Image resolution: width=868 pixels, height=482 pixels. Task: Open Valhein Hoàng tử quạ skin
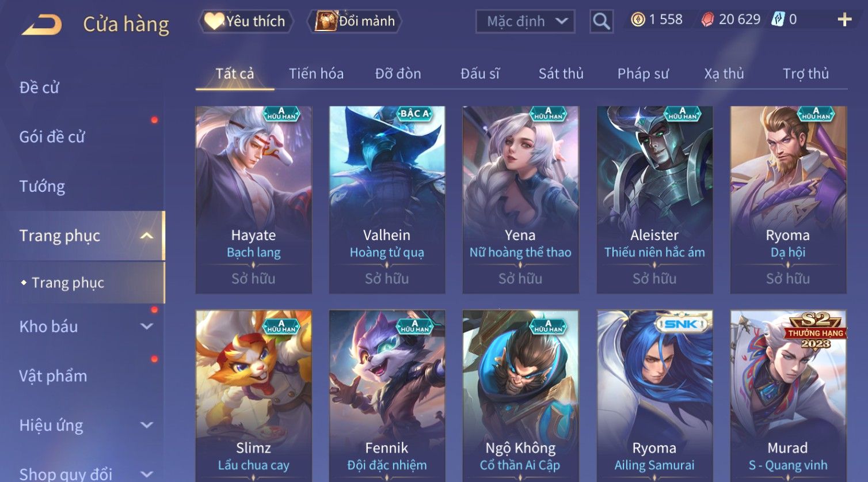click(x=387, y=200)
